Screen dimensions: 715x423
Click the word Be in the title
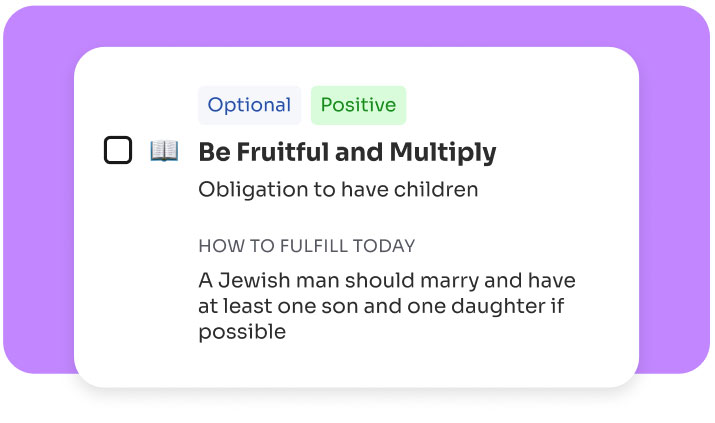pos(212,152)
